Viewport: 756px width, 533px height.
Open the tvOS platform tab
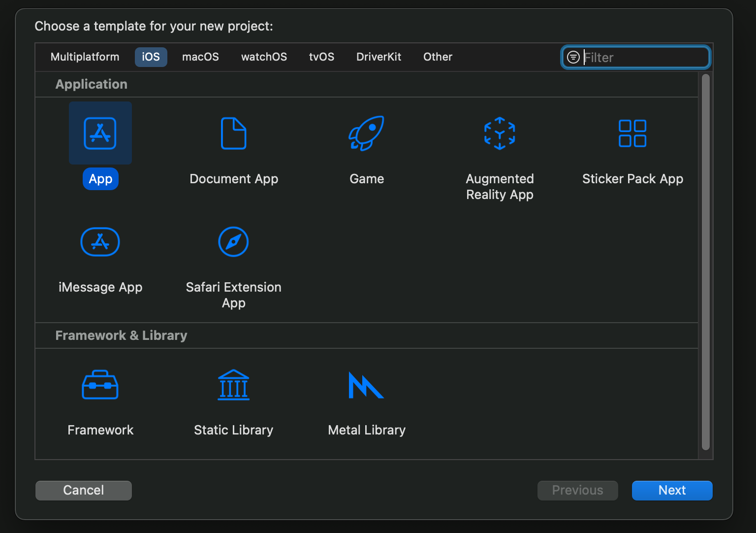tap(322, 57)
